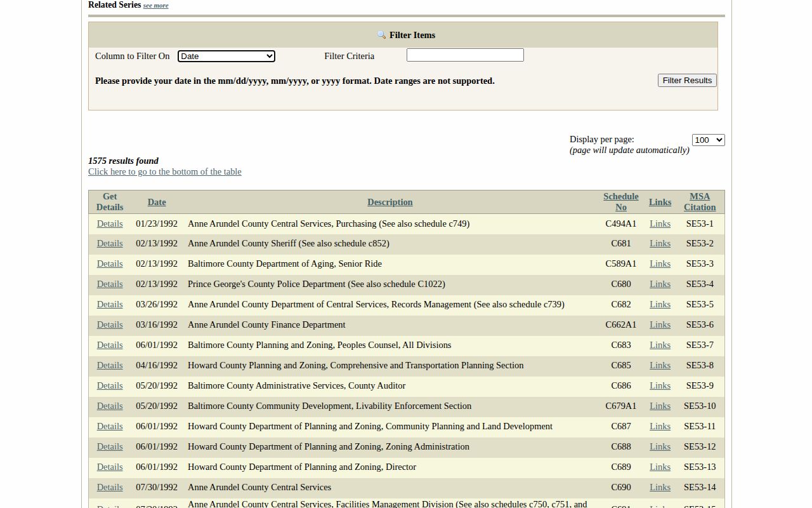Open Details for the SE53-13 row
Image resolution: width=812 pixels, height=508 pixels.
(x=110, y=467)
